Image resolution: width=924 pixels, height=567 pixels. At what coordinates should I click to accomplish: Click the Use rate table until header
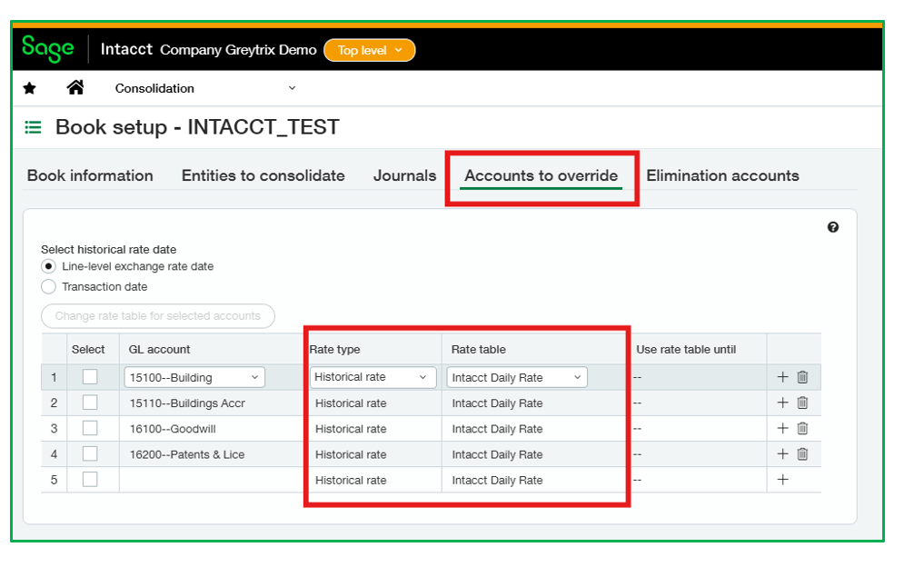pyautogui.click(x=686, y=350)
